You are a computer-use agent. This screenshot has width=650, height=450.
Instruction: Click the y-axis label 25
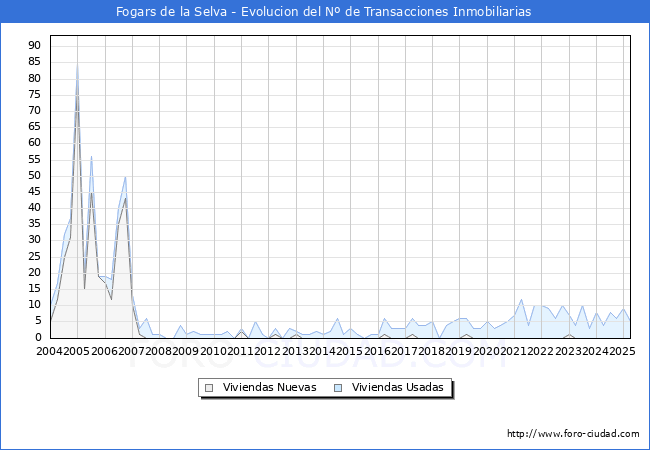[34, 256]
